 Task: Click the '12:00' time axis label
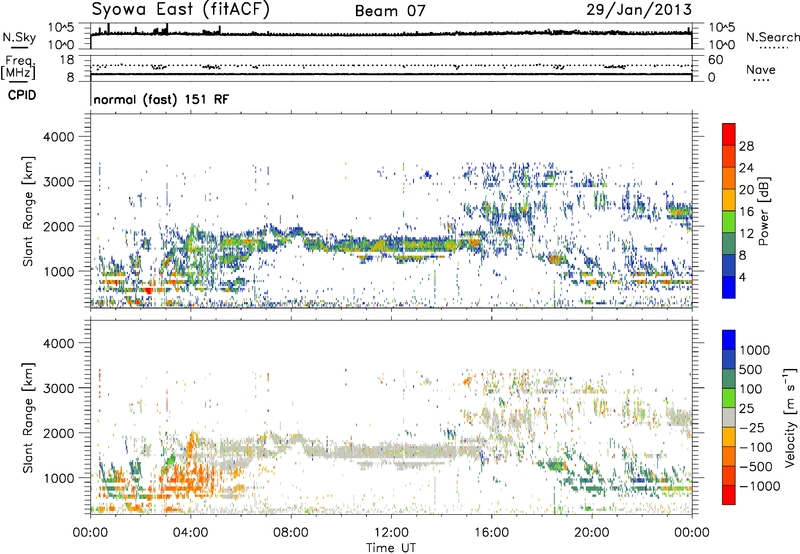tap(391, 533)
